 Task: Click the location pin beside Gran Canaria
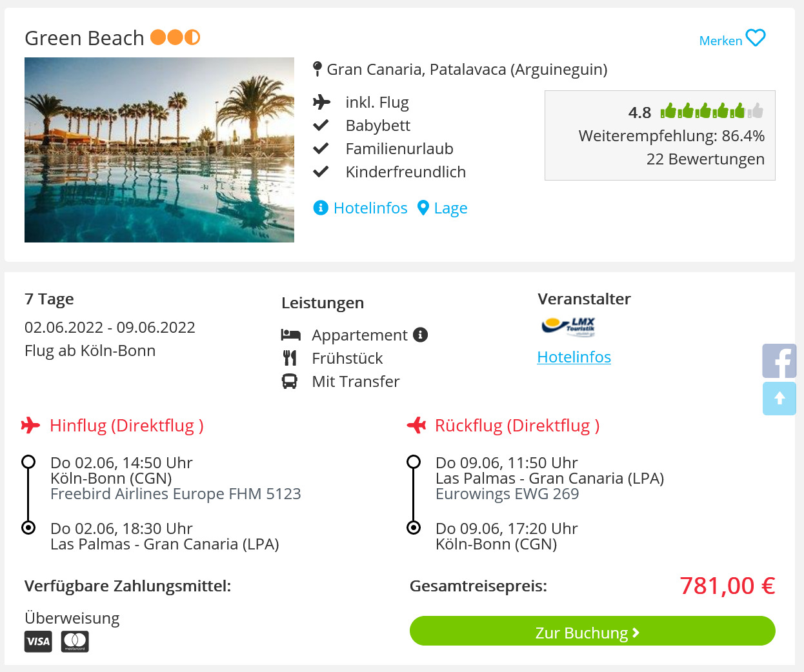pos(317,68)
